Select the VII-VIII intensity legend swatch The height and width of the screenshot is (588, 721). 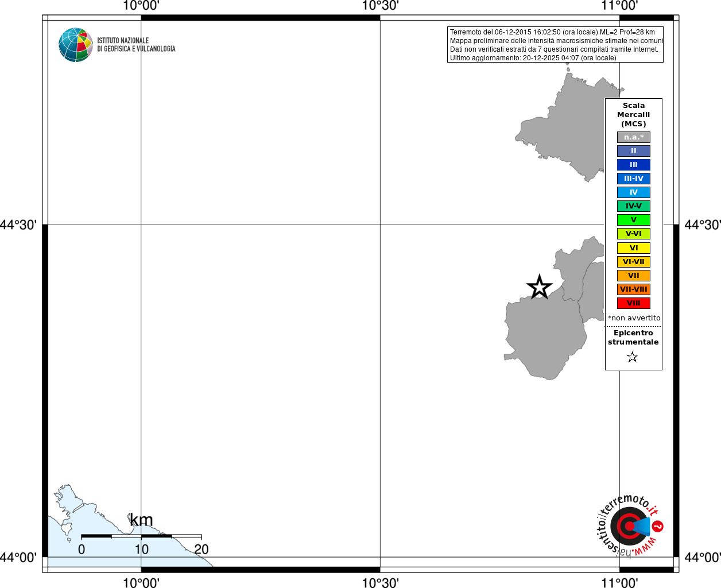pyautogui.click(x=634, y=289)
